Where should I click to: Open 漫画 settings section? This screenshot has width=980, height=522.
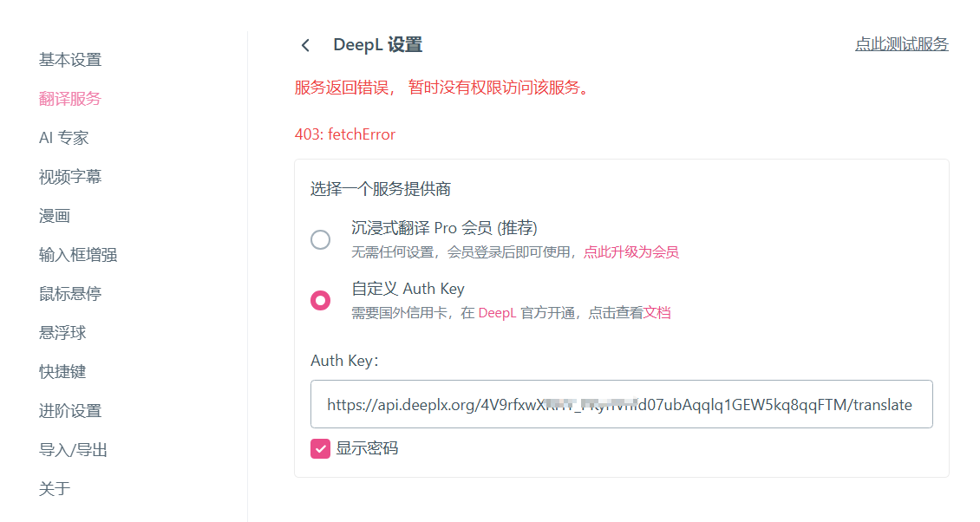tap(55, 216)
